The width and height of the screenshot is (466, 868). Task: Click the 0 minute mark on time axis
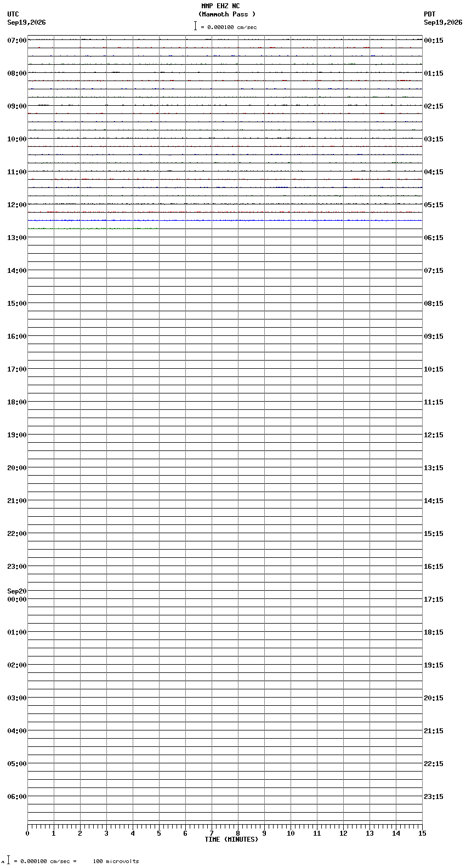point(27,833)
